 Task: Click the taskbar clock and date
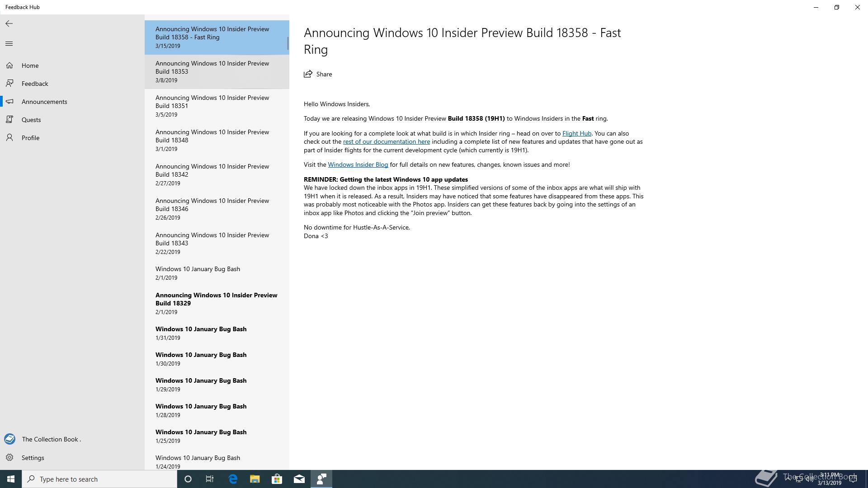coord(829,479)
